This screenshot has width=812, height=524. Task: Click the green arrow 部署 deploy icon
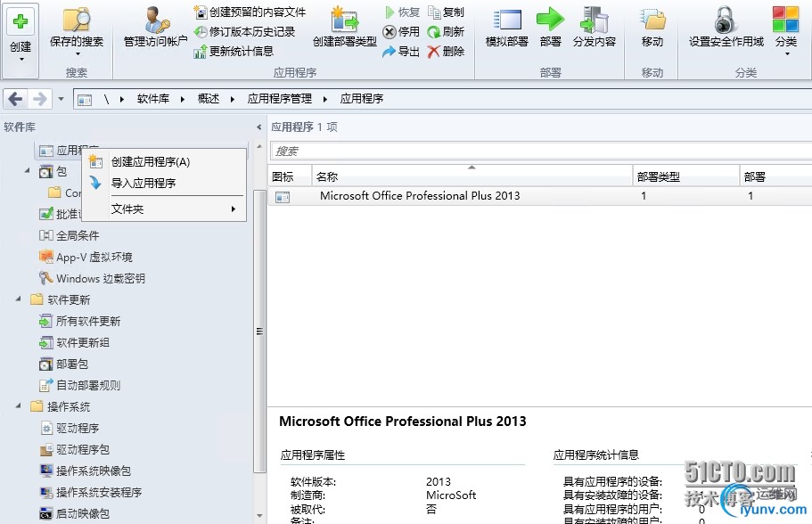tap(550, 20)
